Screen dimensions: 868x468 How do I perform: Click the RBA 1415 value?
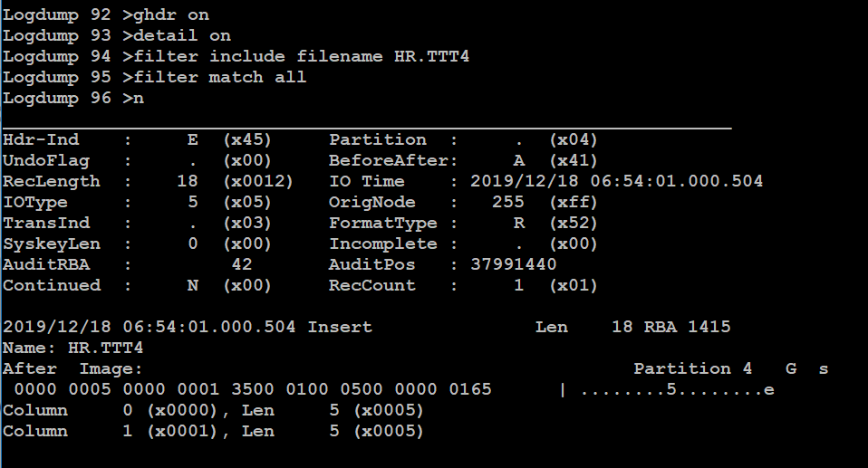[688, 328]
